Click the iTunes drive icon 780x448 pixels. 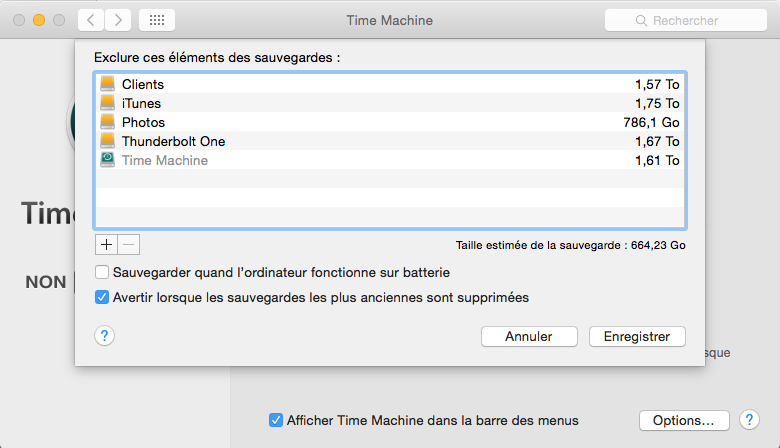click(x=107, y=102)
